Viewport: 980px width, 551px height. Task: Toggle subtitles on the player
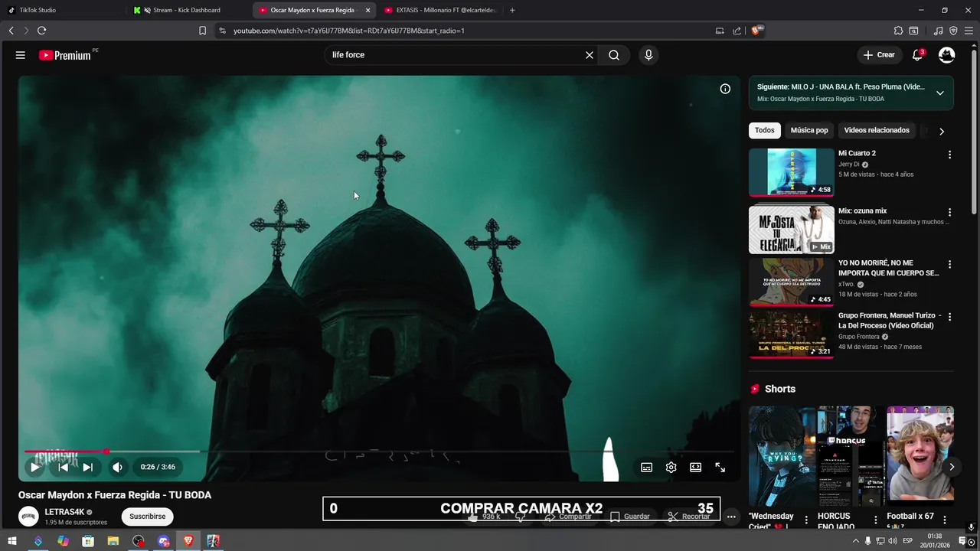(x=647, y=468)
